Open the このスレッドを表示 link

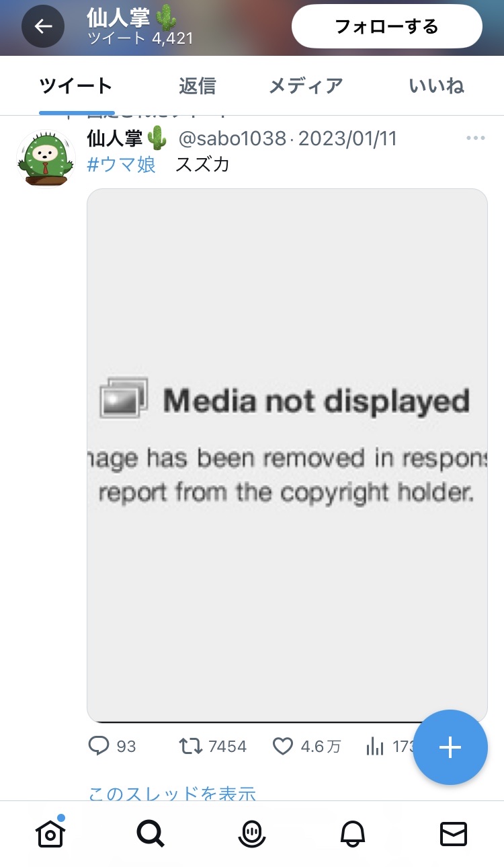[172, 794]
